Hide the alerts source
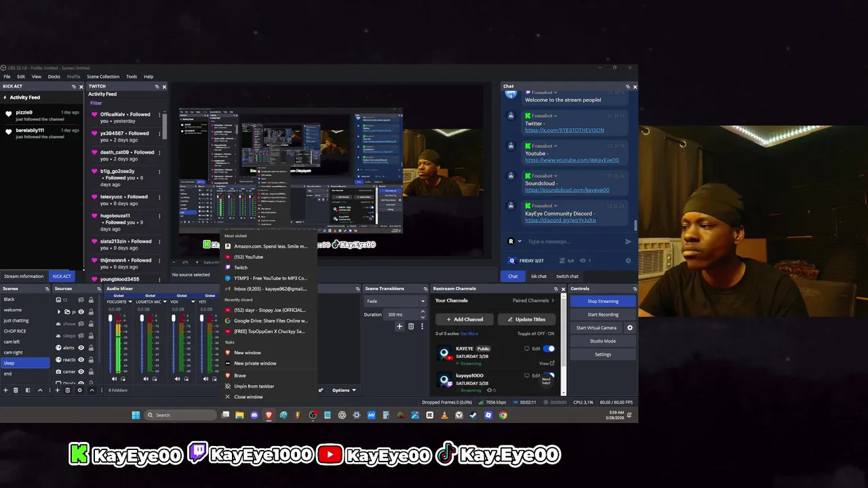The height and width of the screenshot is (488, 868). [81, 348]
